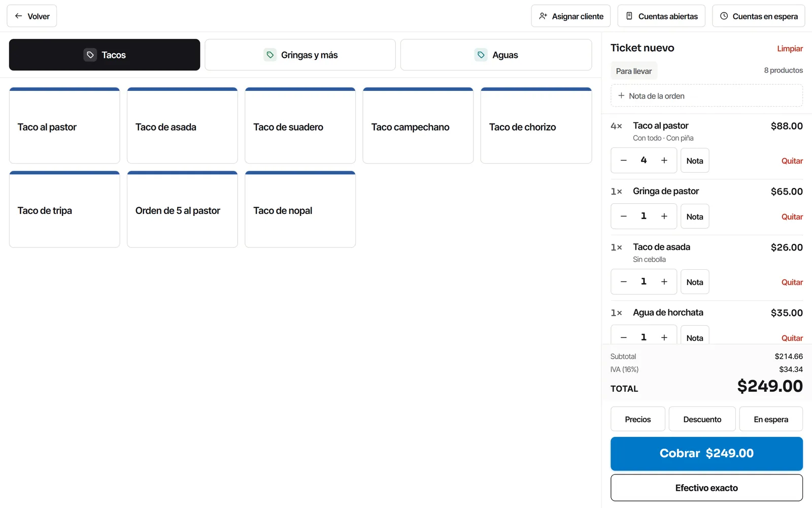Apply a Descuento to the ticket

(702, 419)
